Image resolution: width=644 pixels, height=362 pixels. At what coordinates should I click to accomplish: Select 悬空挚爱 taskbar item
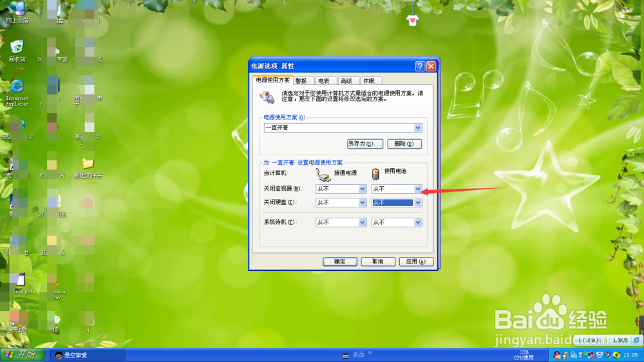[x=88, y=355]
